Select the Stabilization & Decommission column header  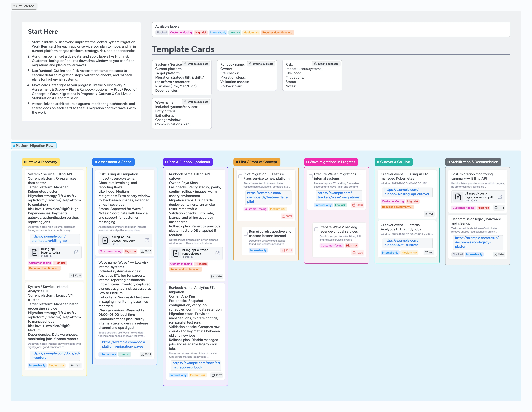point(473,162)
